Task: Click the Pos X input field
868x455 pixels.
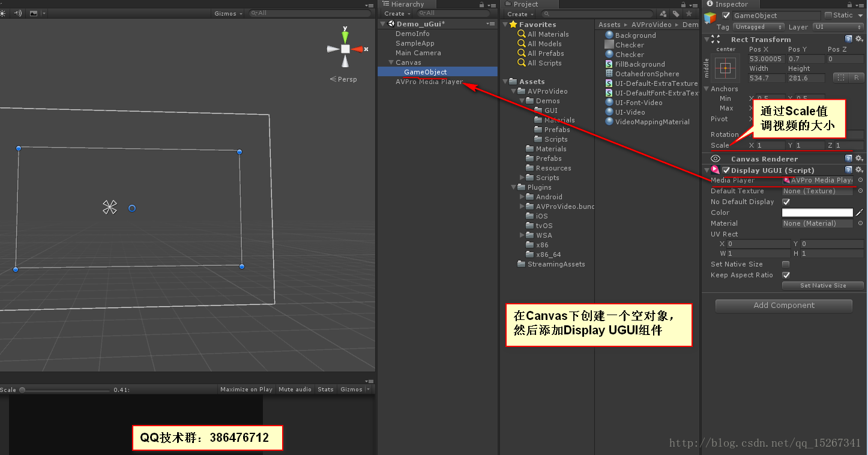Action: pos(766,59)
